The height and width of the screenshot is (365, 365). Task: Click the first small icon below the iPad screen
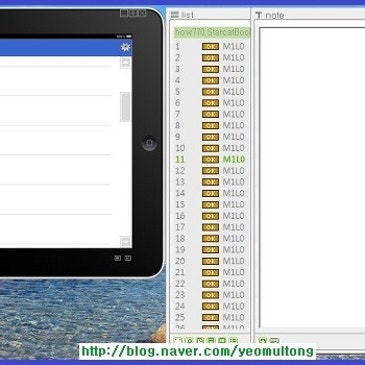point(117,258)
